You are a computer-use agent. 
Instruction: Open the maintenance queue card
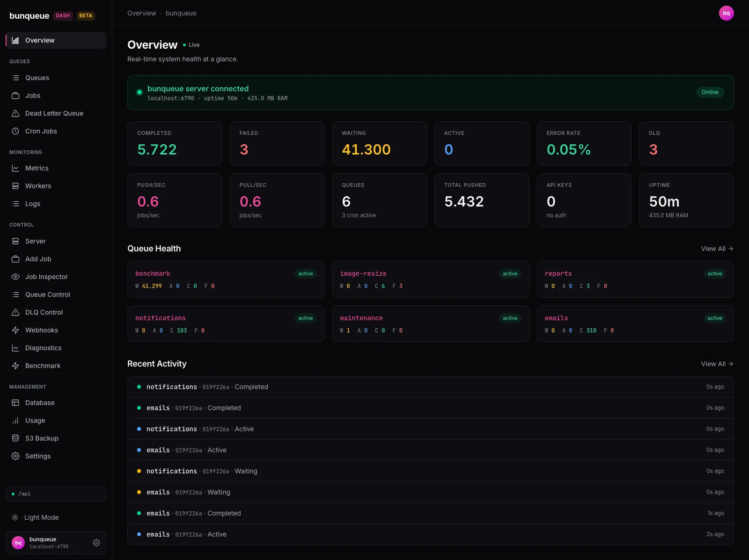coord(430,324)
